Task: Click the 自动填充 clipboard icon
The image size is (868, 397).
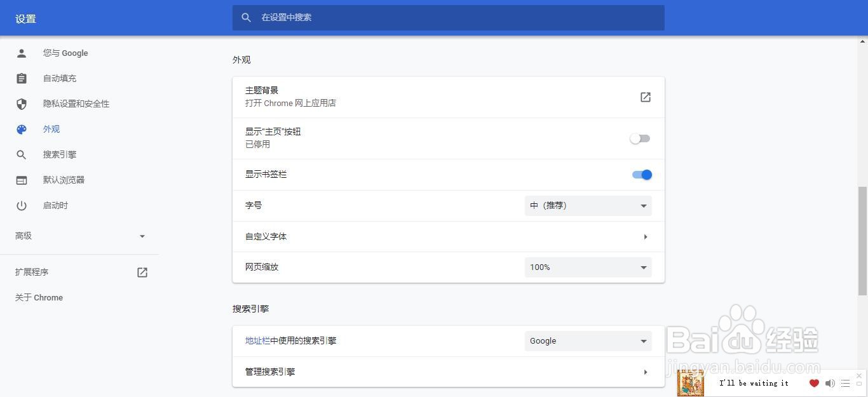Action: pyautogui.click(x=22, y=79)
